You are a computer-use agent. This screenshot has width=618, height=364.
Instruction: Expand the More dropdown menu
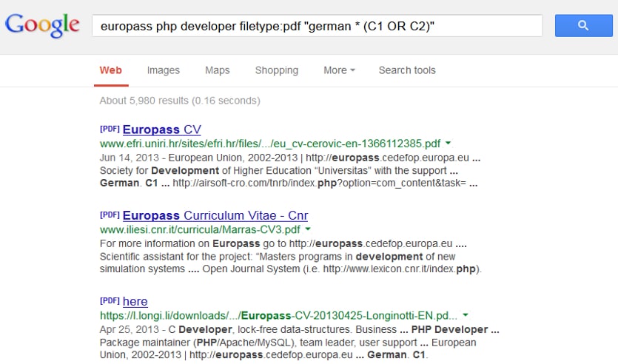tap(340, 70)
